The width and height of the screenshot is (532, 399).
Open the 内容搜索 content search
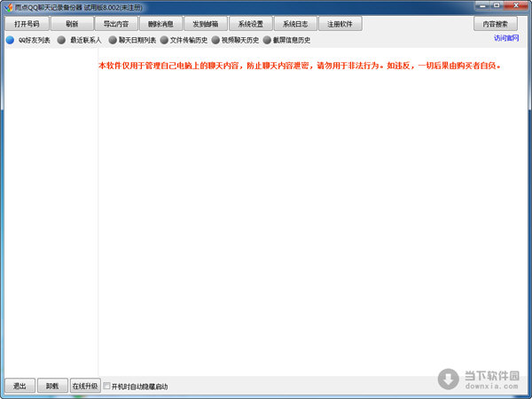tap(496, 24)
